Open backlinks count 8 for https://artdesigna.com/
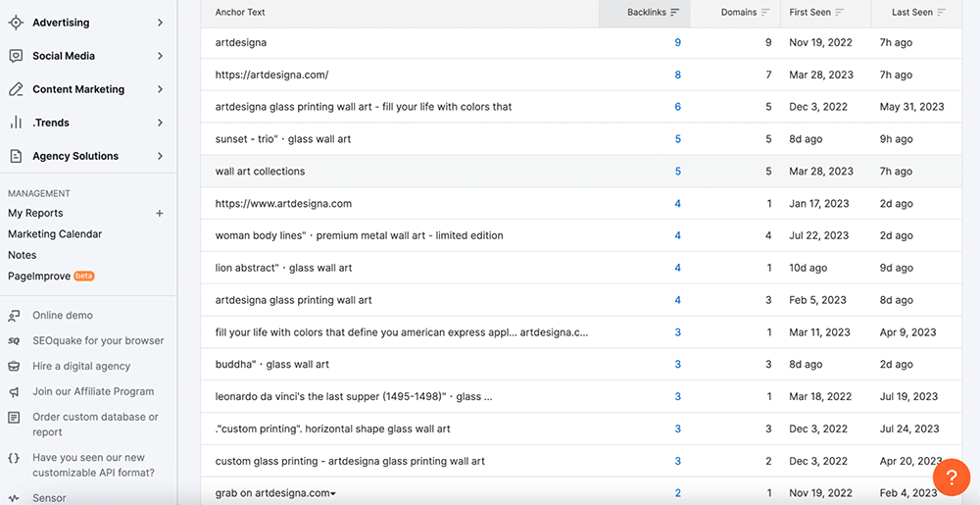Viewport: 980px width, 505px height. (677, 75)
